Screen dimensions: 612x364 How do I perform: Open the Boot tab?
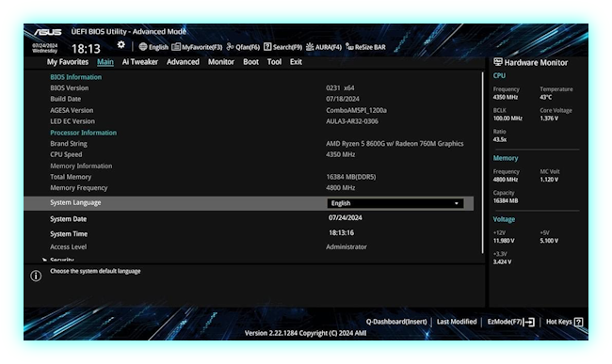pyautogui.click(x=250, y=62)
